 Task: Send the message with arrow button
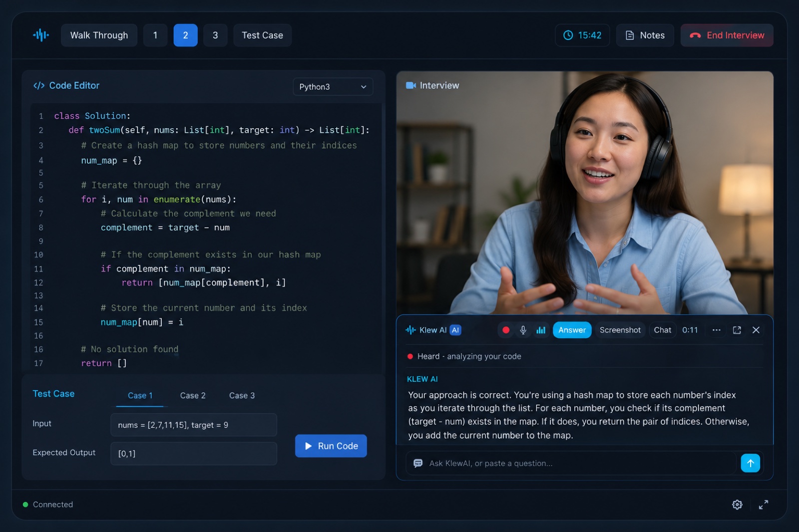point(750,463)
